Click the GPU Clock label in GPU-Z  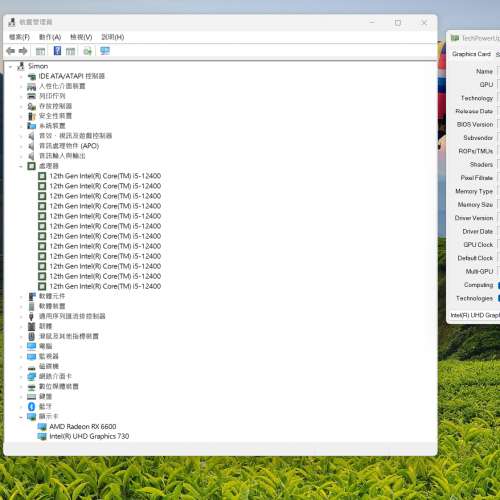coord(478,245)
